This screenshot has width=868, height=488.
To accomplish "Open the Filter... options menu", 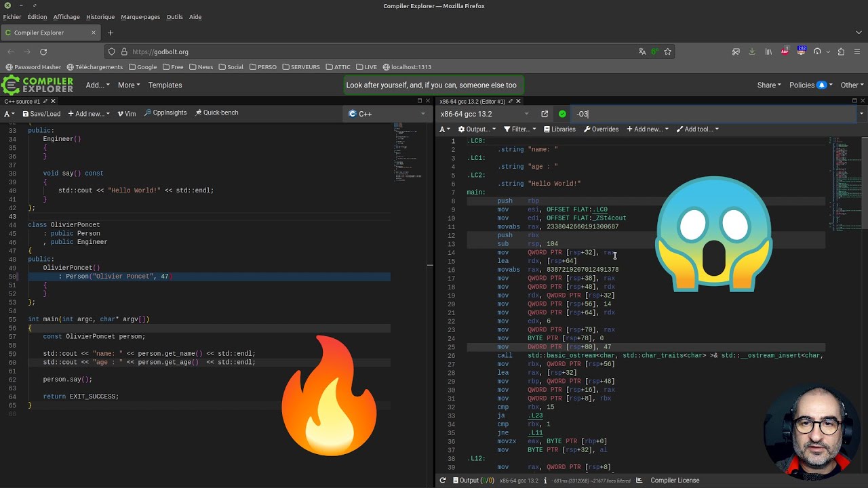I will tap(519, 129).
